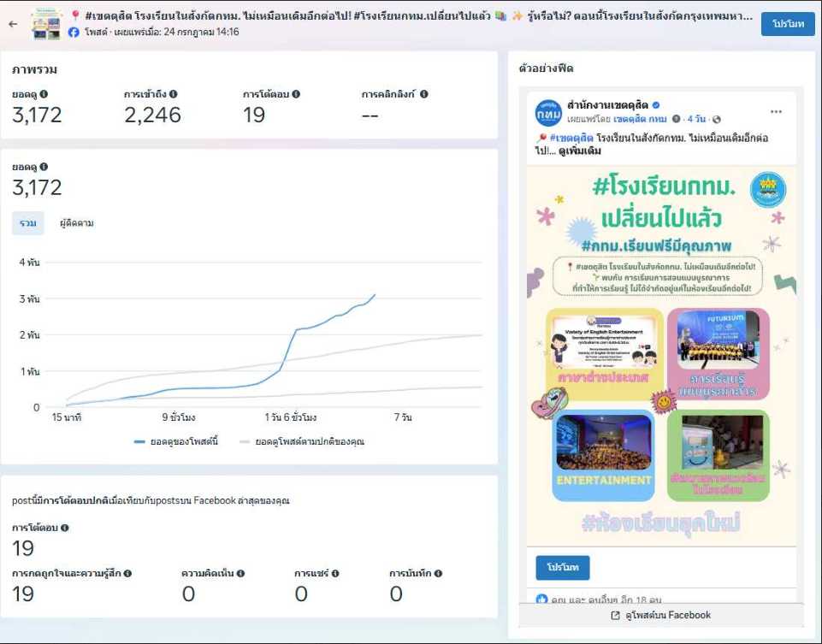
Task: Click the 2,246 reach value
Action: pyautogui.click(x=152, y=115)
